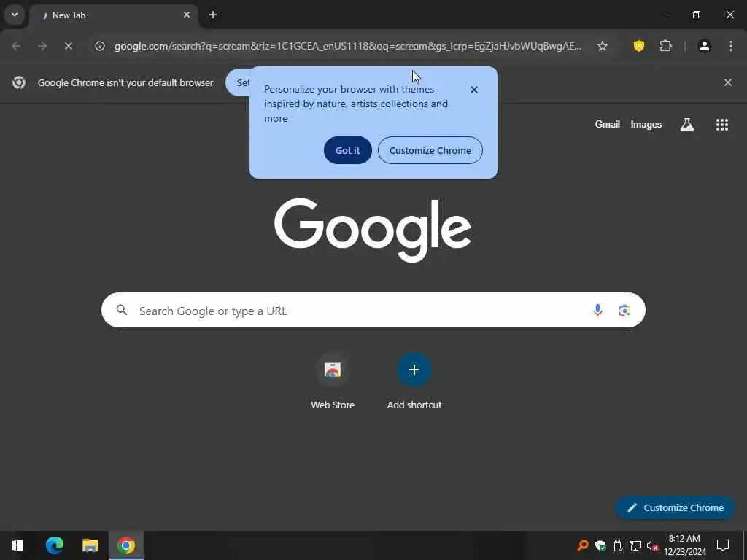747x560 pixels.
Task: Click the USB safely remove tray icon
Action: coord(618,545)
